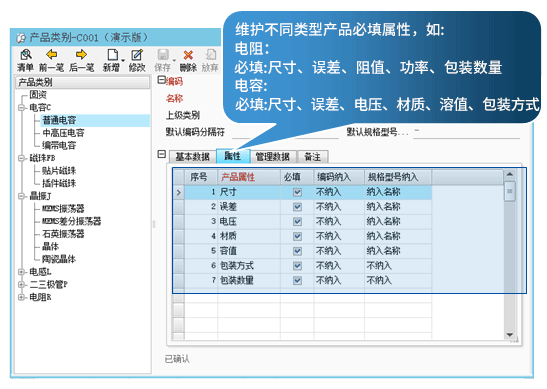The image size is (547, 389).
Task: Click the attribute grid scroll up arrow
Action: 510,174
